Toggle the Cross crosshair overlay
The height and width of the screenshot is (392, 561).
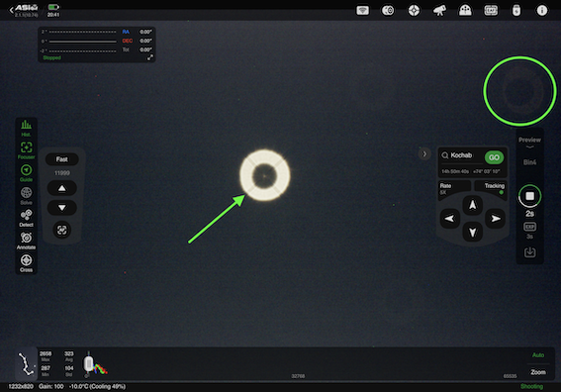point(26,263)
